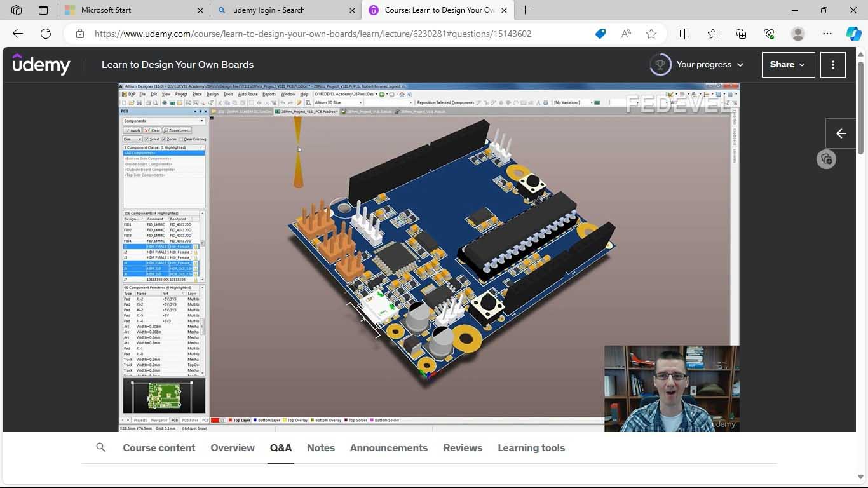The height and width of the screenshot is (488, 868).
Task: Switch to the Course content tab
Action: tap(159, 447)
